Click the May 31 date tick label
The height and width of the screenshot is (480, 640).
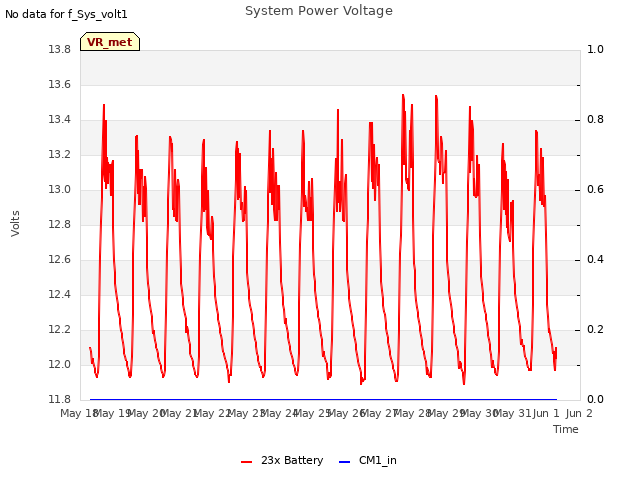click(513, 413)
